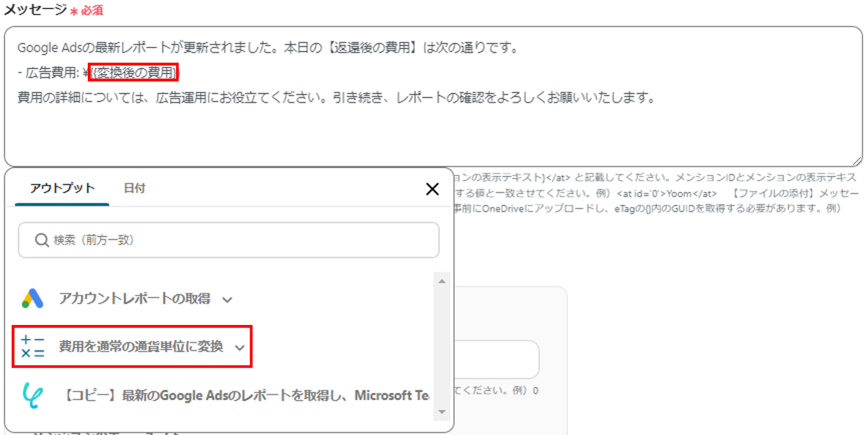Switch to the 日付 tab
This screenshot has height=435, width=868.
(x=135, y=188)
